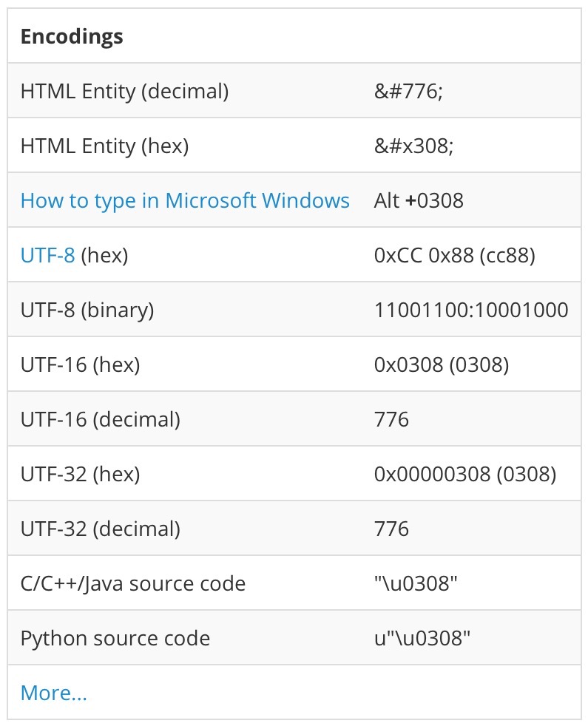Click the UTF-32 (decimal) value 776
588x726 pixels.
click(391, 529)
